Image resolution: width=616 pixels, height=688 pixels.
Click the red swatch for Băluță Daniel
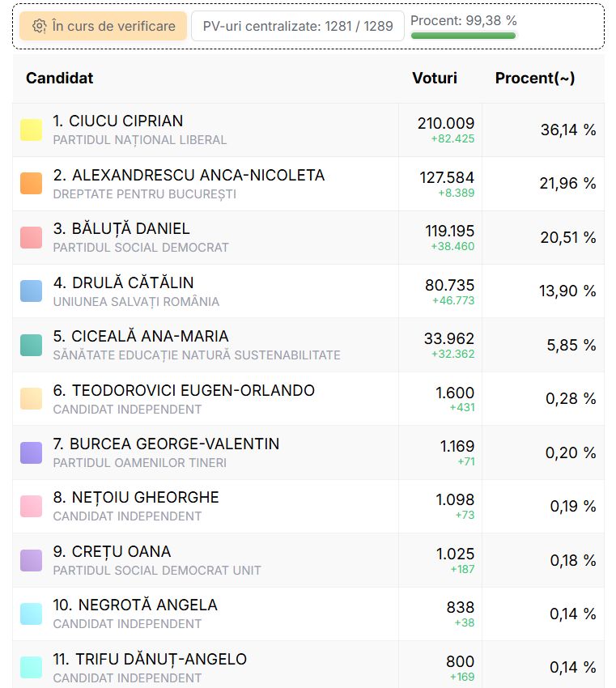coord(32,237)
